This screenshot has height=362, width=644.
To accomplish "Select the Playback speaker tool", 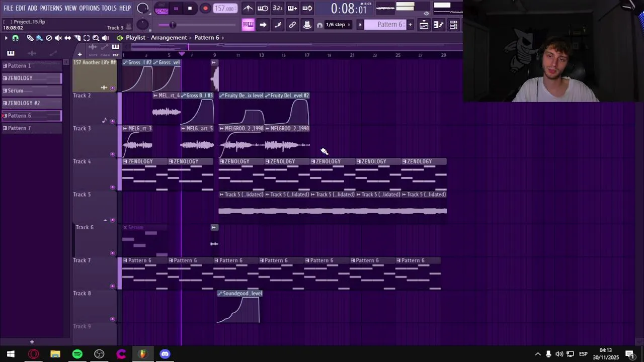I will pyautogui.click(x=105, y=38).
